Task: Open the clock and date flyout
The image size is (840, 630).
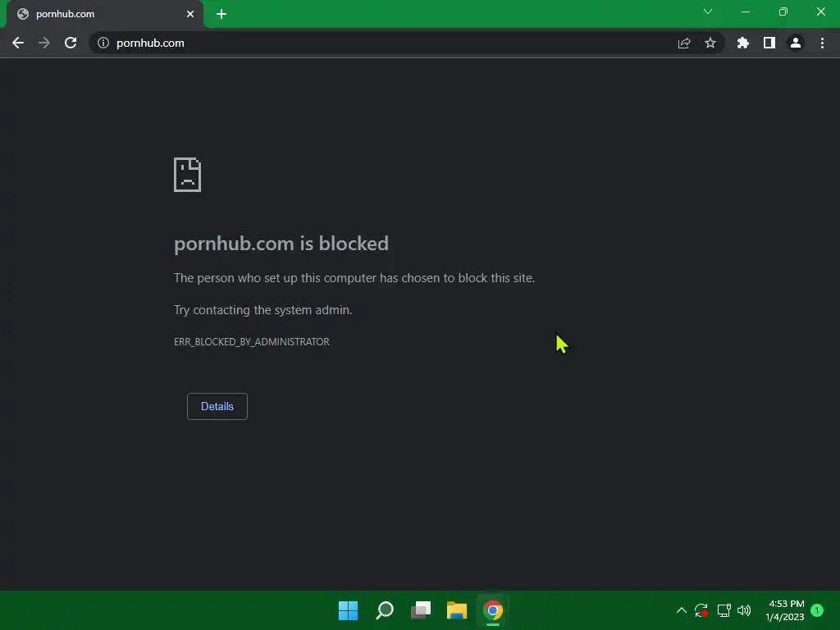Action: pos(785,610)
